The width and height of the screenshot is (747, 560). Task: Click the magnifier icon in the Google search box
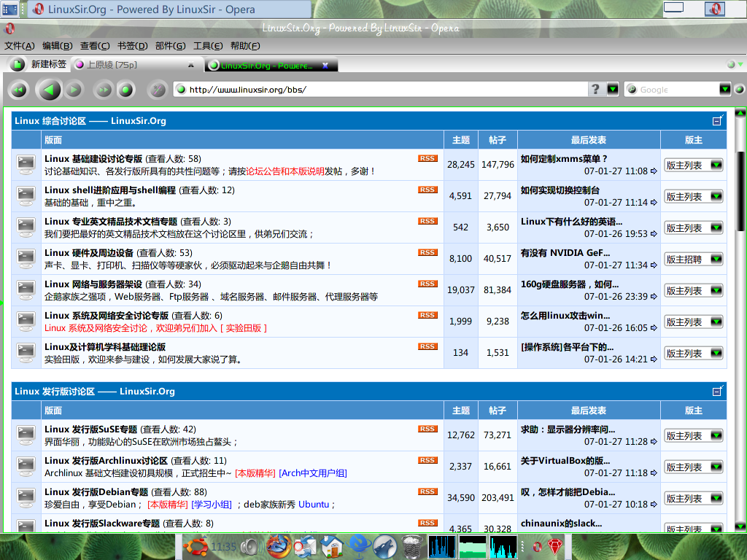(632, 89)
